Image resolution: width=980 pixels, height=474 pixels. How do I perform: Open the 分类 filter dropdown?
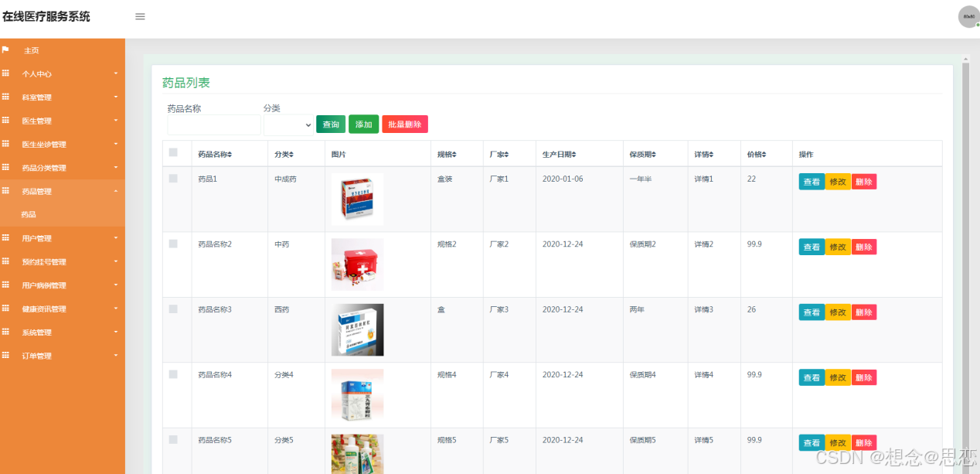(288, 124)
